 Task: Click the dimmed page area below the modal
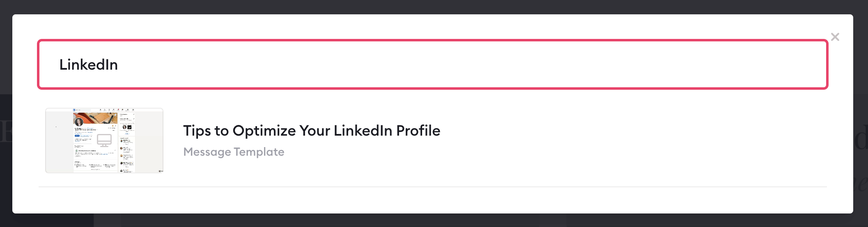(x=434, y=220)
